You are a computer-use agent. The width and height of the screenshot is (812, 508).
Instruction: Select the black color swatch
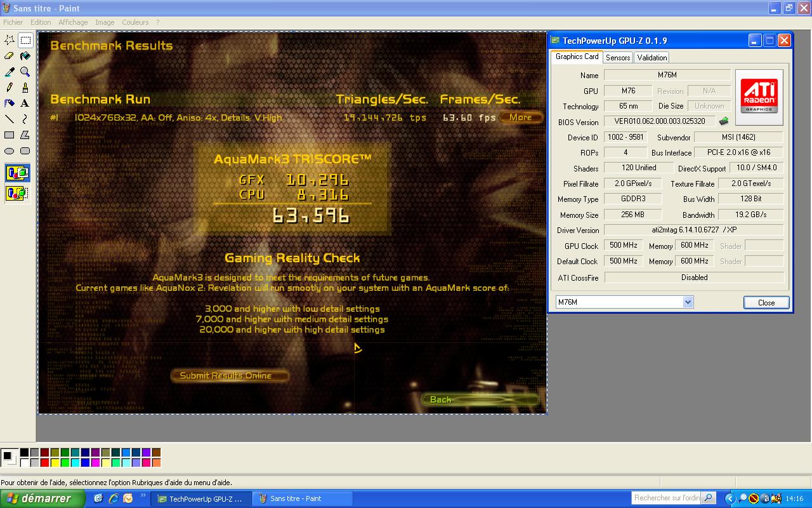click(x=24, y=453)
